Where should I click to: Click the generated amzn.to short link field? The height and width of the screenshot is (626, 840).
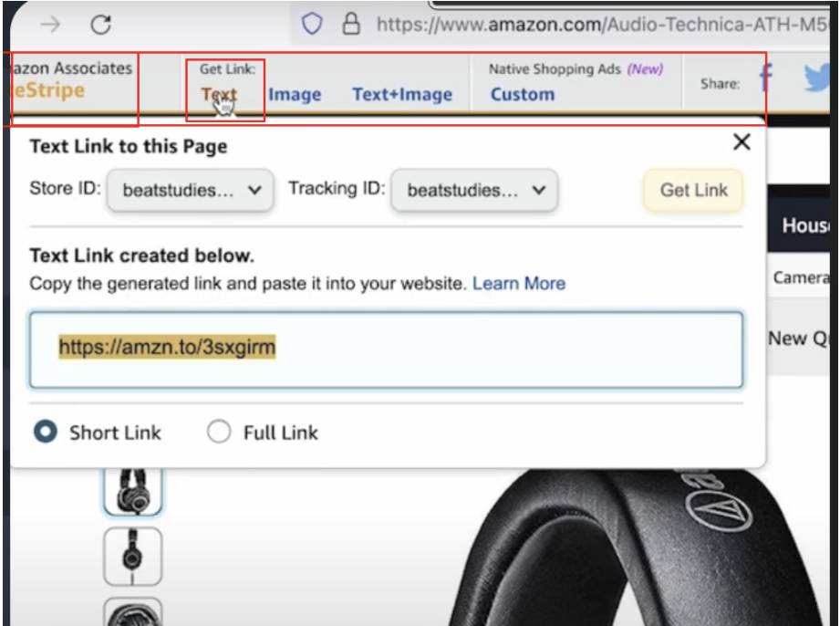pyautogui.click(x=386, y=350)
